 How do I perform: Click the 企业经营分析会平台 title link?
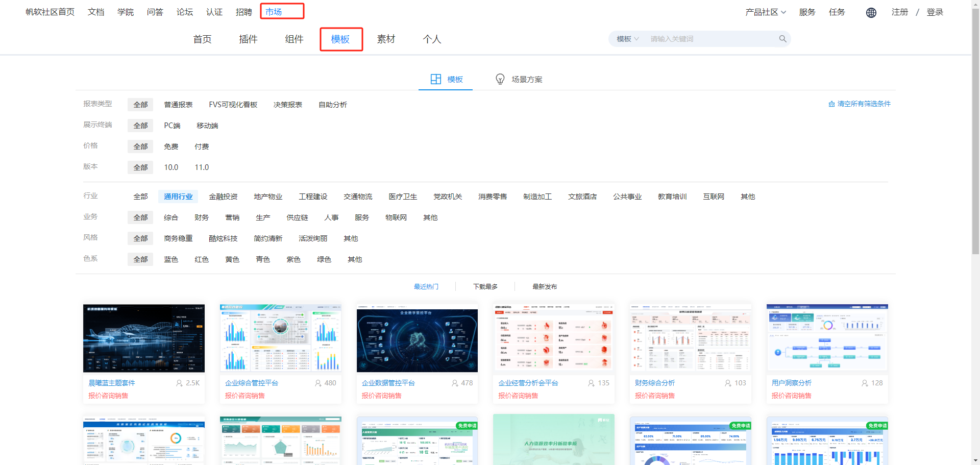tap(528, 383)
